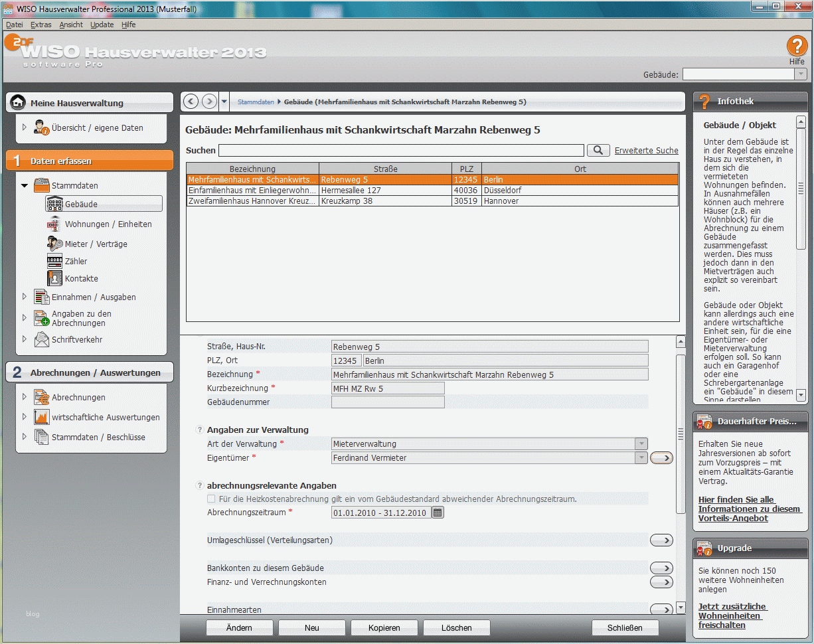Open the Erweiterte Suche link
The height and width of the screenshot is (644, 814).
(x=647, y=151)
